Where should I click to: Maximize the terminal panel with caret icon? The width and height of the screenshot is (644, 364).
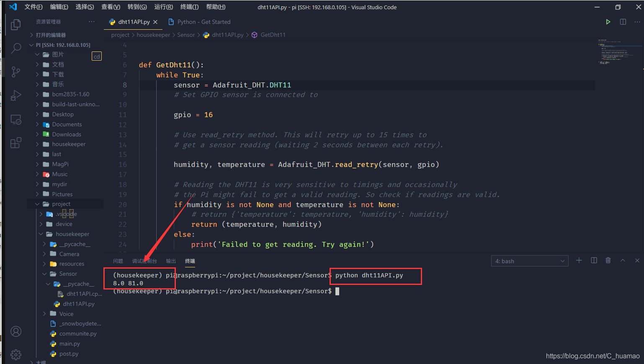coord(623,260)
